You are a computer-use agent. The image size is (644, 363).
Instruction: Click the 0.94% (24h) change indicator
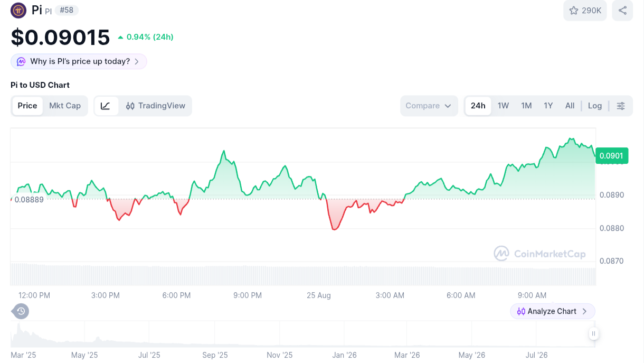(146, 37)
